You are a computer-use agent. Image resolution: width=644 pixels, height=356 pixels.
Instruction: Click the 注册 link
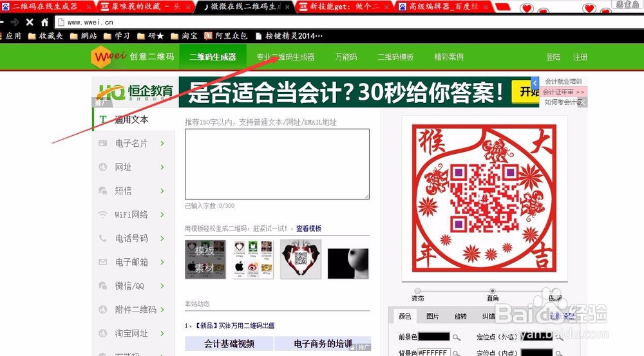580,57
